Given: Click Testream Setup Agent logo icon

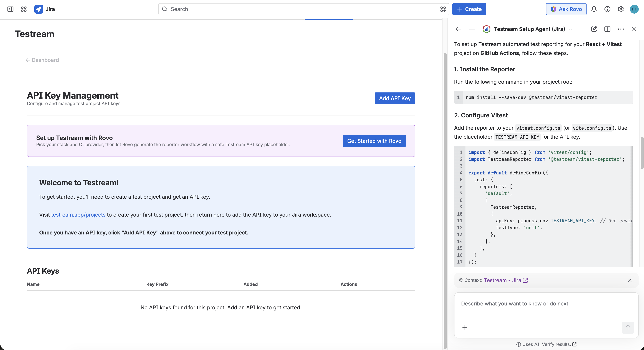Looking at the screenshot, I should [x=486, y=29].
